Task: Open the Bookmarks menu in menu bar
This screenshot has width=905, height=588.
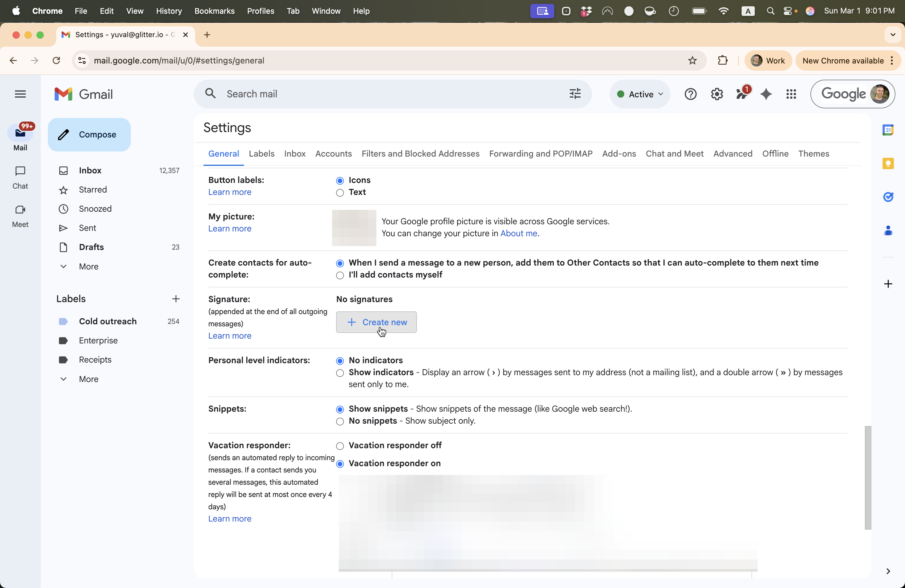Action: pos(214,11)
